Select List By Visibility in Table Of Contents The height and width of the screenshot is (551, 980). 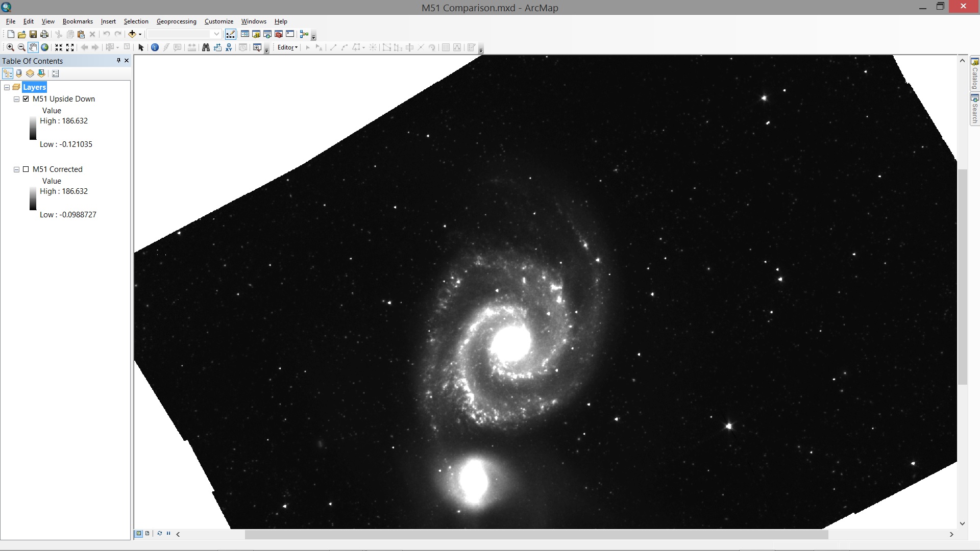[30, 73]
